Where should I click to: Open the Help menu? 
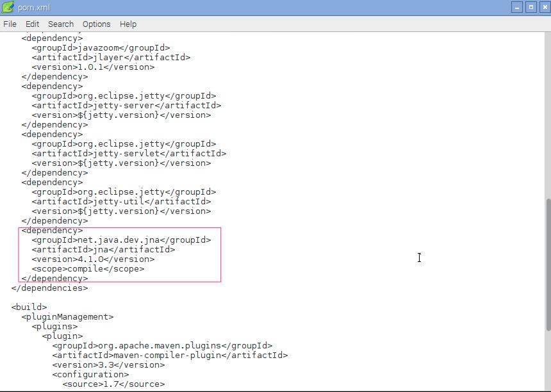click(x=128, y=24)
